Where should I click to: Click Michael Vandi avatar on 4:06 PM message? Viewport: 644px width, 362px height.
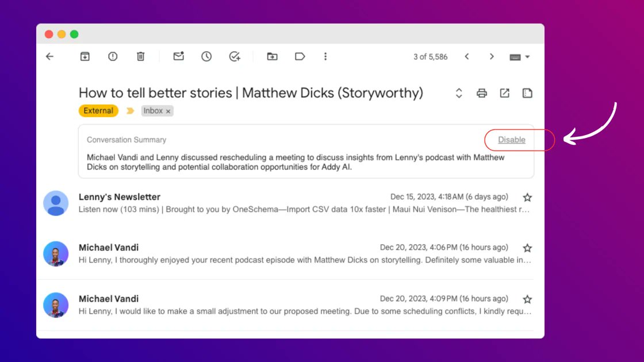click(x=56, y=253)
